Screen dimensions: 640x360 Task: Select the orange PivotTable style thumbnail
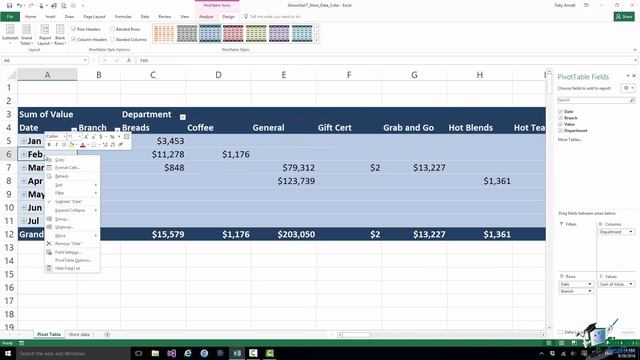[x=164, y=33]
